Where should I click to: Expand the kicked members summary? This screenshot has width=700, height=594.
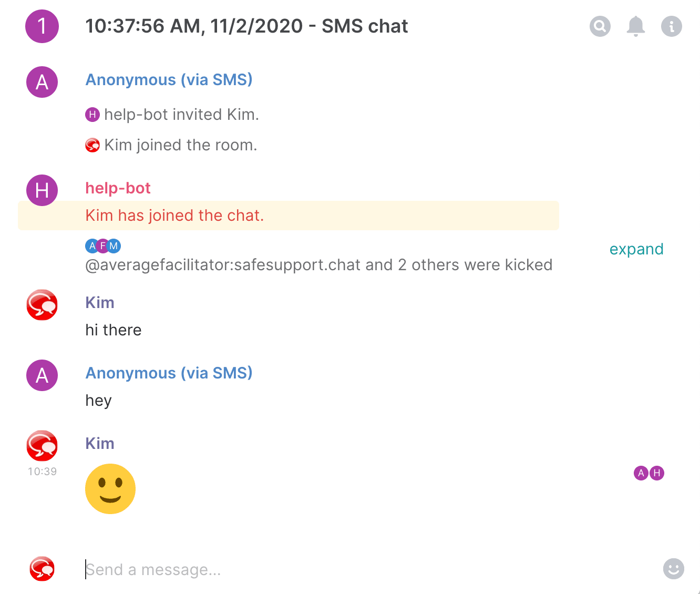coord(636,249)
